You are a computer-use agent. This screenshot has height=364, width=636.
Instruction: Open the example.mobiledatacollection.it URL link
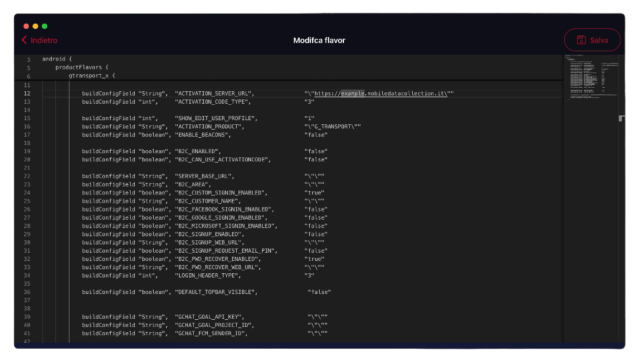coord(380,94)
